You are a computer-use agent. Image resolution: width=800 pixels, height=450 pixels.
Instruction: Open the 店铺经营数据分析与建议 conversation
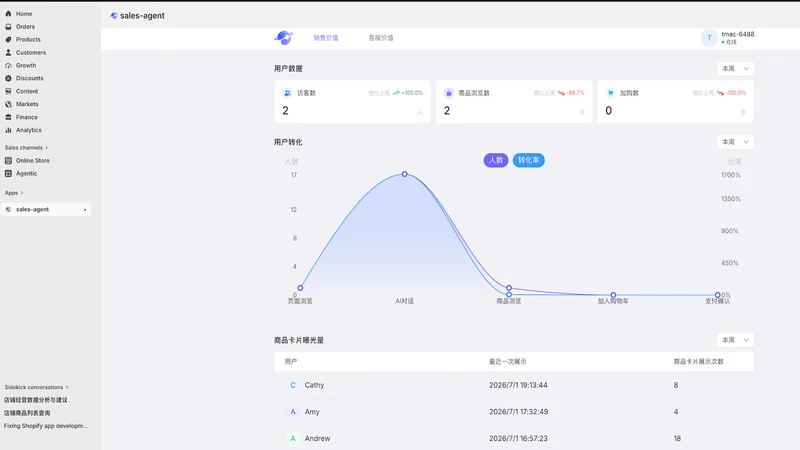[36, 400]
